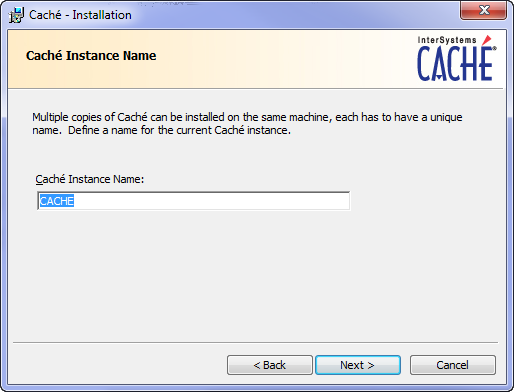Screen dimensions: 514x392
Task: Close the installer window with X
Action: point(484,10)
